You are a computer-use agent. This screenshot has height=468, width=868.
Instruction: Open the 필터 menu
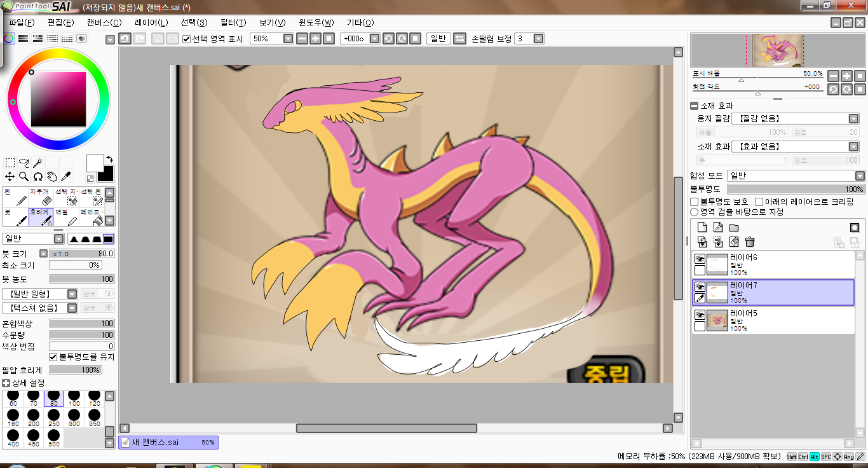click(x=233, y=23)
